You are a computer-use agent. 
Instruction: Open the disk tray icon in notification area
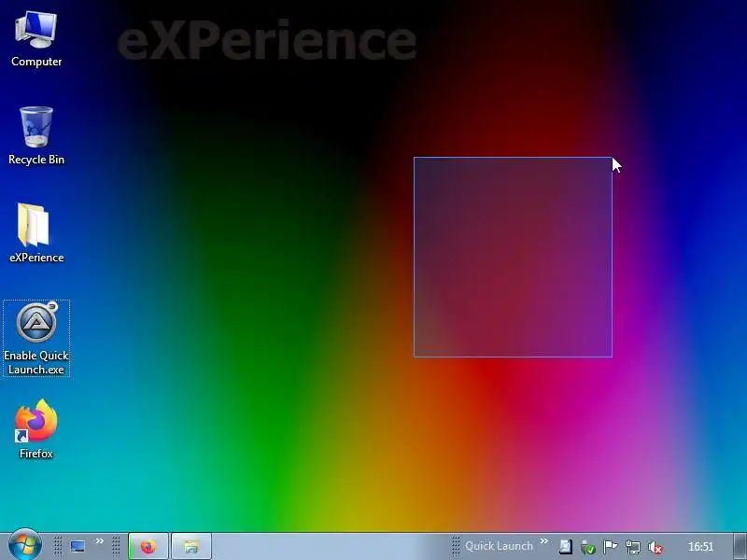[566, 546]
